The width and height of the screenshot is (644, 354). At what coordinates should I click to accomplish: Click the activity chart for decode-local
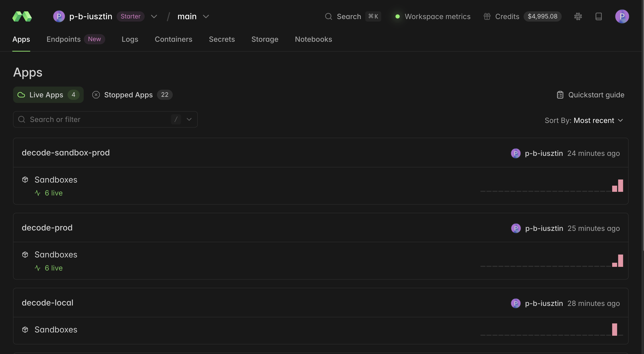(552, 330)
